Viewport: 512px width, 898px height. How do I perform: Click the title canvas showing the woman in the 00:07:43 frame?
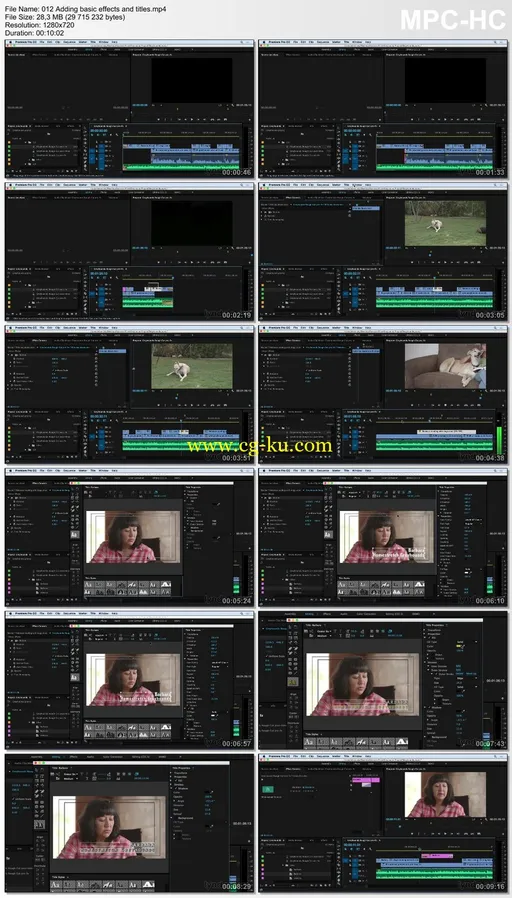pos(363,684)
